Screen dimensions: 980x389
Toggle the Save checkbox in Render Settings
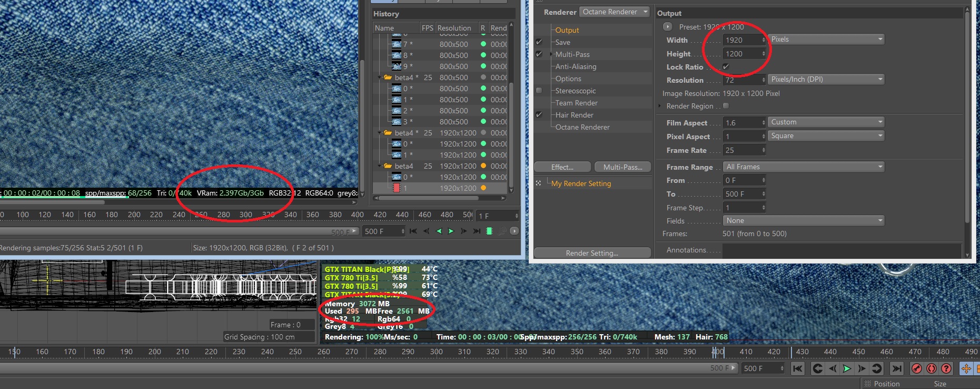click(x=539, y=42)
